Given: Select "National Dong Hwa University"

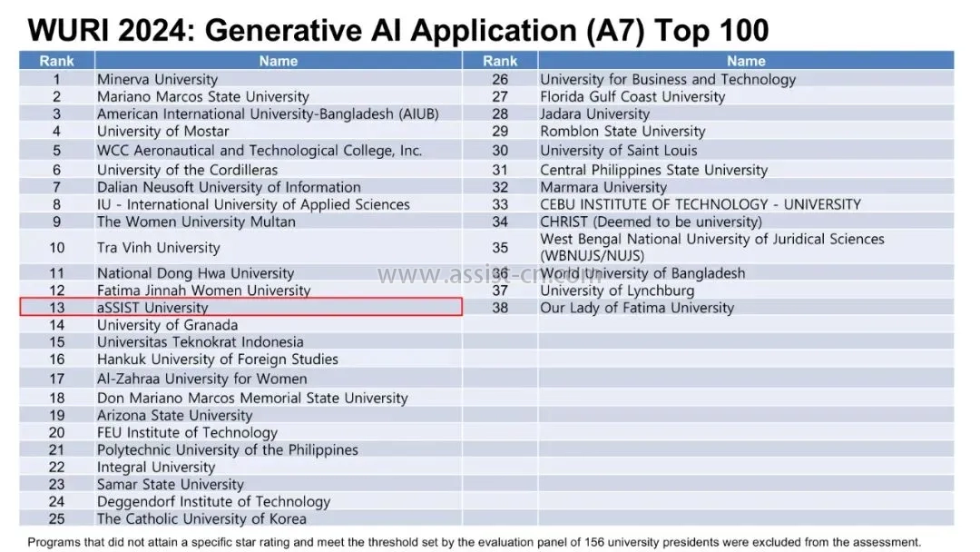Looking at the screenshot, I should coord(196,273).
